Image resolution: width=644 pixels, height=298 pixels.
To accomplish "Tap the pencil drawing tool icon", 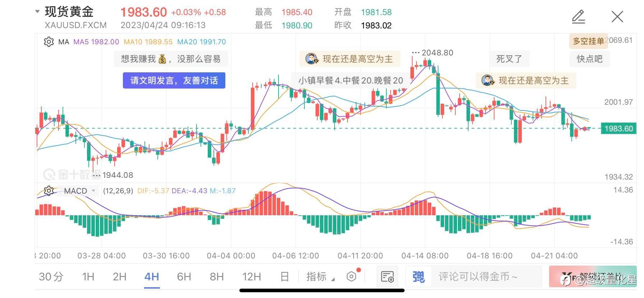I will [x=578, y=17].
